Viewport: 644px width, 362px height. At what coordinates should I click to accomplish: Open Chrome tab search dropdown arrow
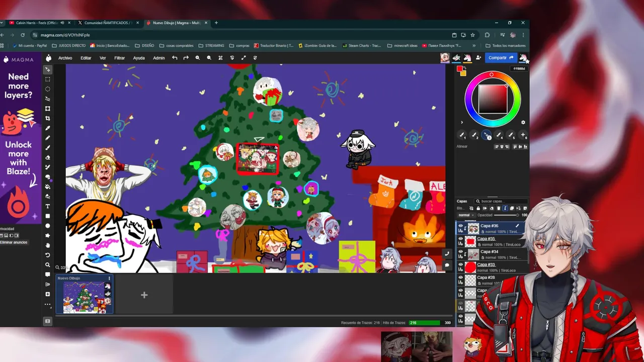coord(3,23)
